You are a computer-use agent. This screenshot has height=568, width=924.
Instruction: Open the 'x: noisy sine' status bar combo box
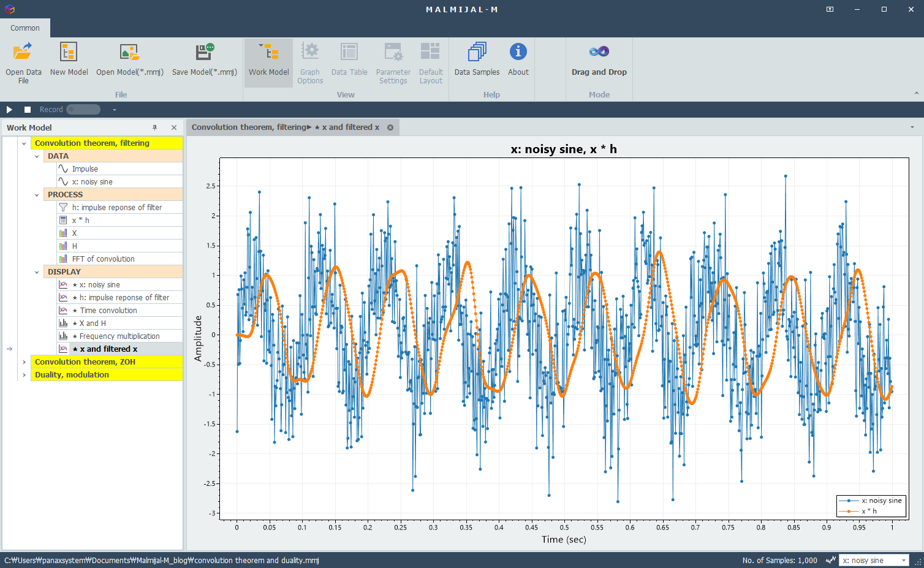pos(874,560)
